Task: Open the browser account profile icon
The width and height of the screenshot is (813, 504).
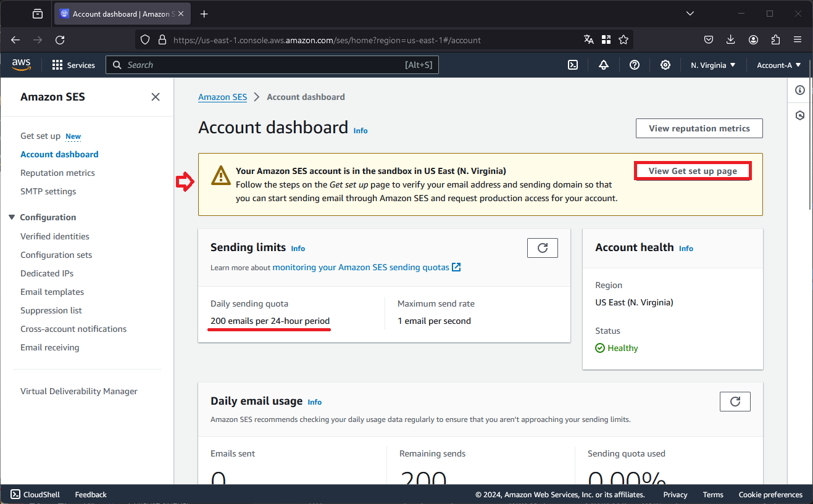Action: (x=753, y=40)
